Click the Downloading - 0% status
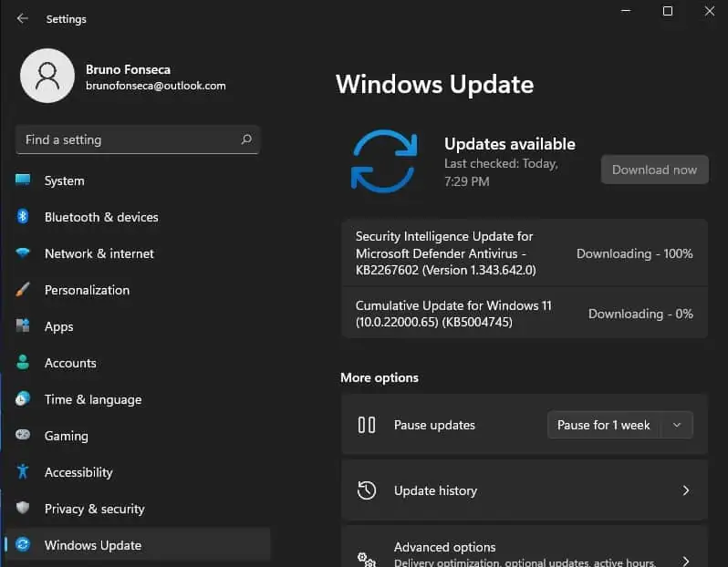The height and width of the screenshot is (567, 728). 640,314
